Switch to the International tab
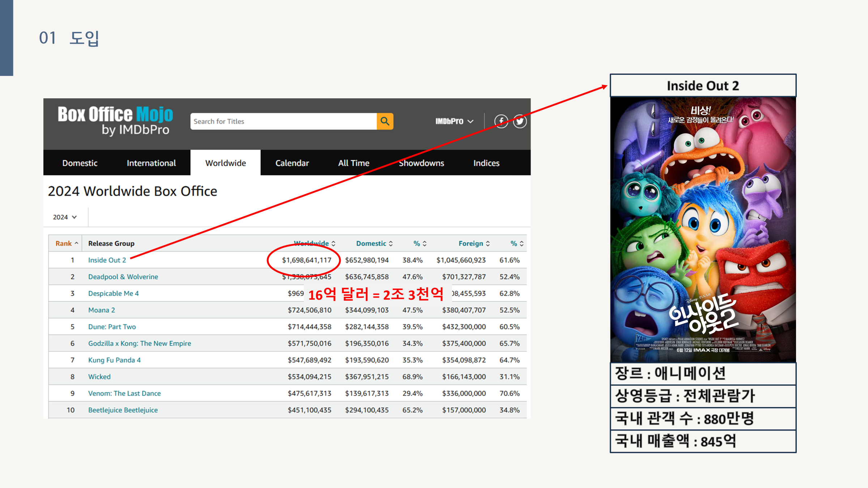 click(151, 163)
